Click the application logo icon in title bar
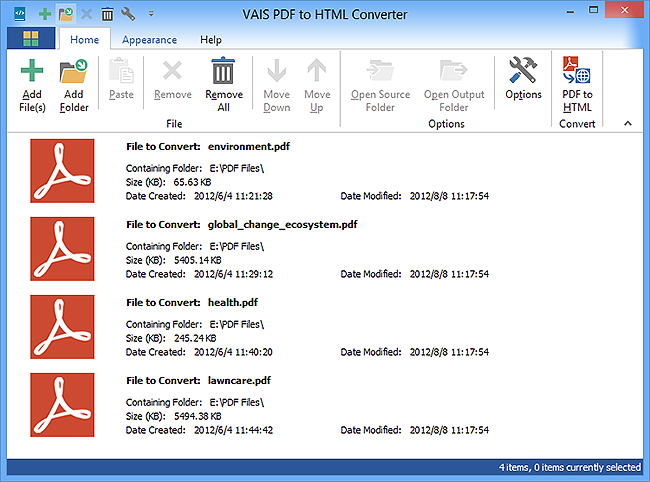This screenshot has height=482, width=650. click(19, 14)
